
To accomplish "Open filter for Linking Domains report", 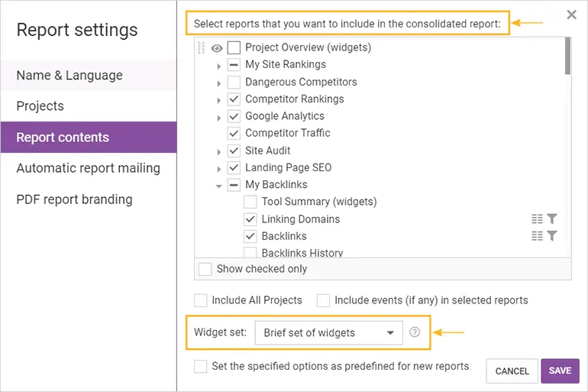I will coord(552,219).
